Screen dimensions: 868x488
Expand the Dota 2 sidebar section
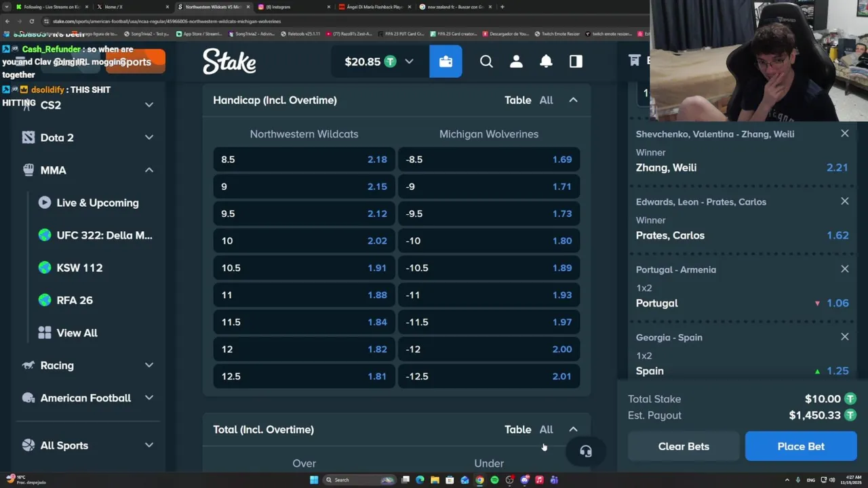pos(149,138)
